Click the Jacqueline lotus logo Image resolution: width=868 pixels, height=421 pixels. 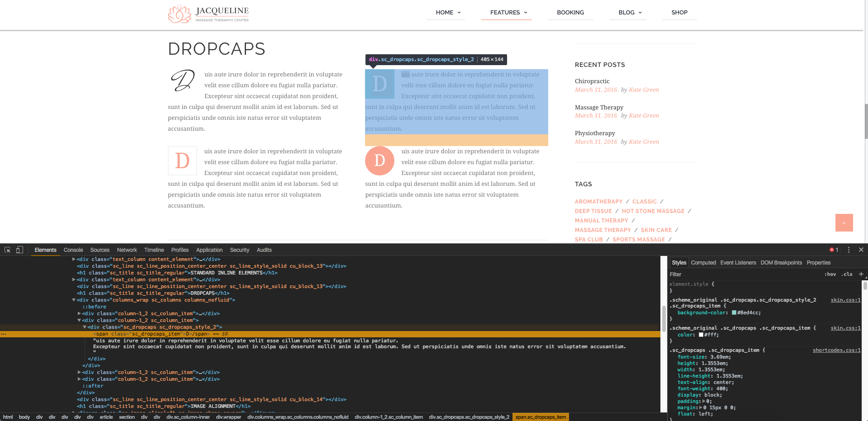(x=180, y=14)
